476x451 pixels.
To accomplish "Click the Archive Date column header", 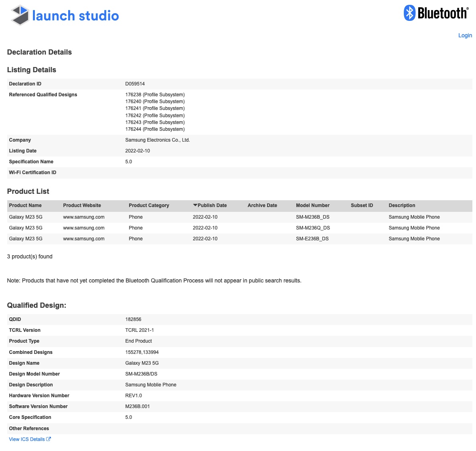I will tap(262, 205).
